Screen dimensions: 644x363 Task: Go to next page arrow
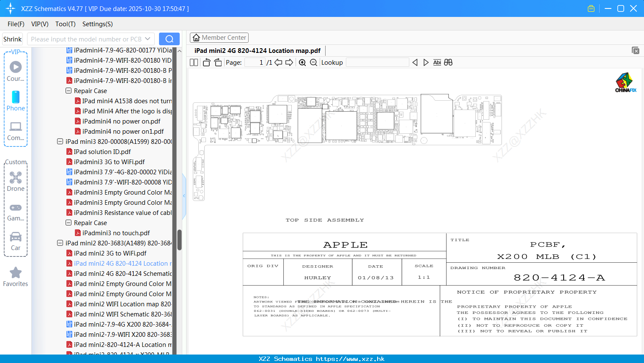(x=289, y=63)
